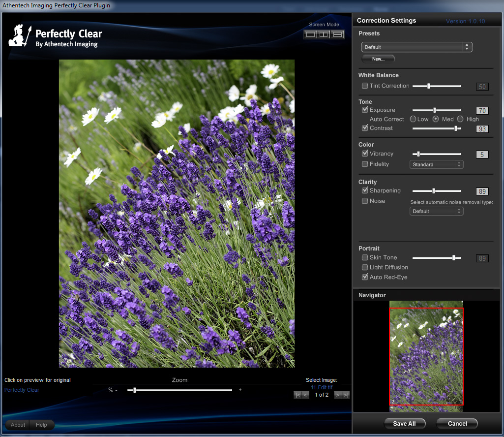The image size is (504, 437).
Task: Open the Help tab
Action: 41,425
